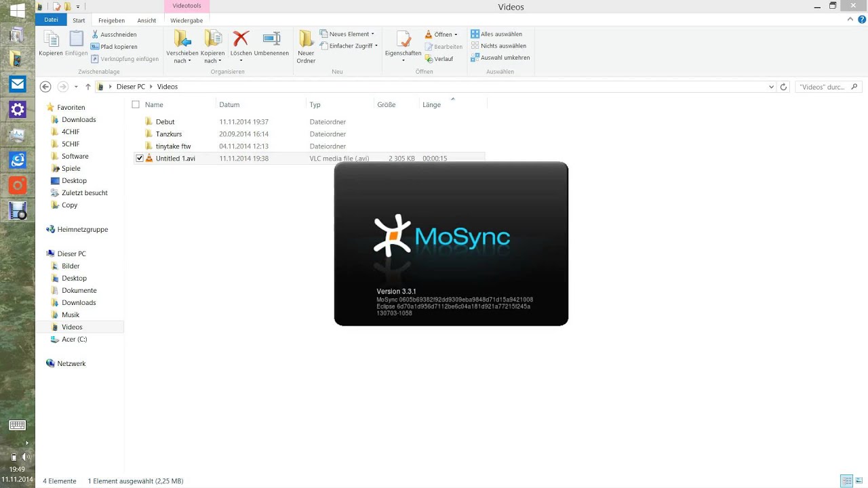Click the Back navigation arrow
868x488 pixels.
[45, 87]
